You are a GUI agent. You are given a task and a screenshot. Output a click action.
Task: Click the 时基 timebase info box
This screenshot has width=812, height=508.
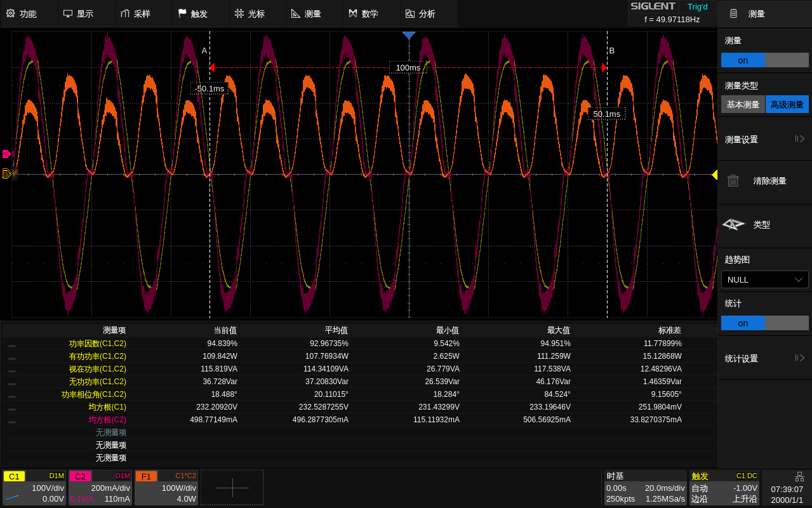(644, 488)
